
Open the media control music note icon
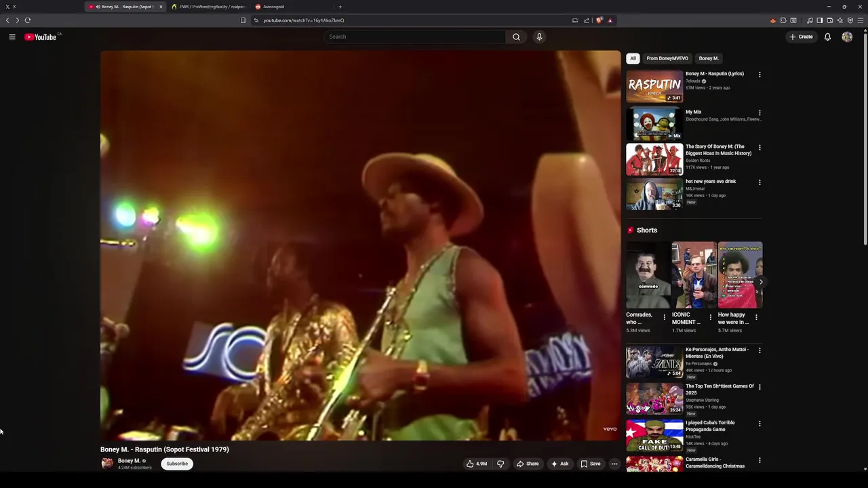[810, 20]
